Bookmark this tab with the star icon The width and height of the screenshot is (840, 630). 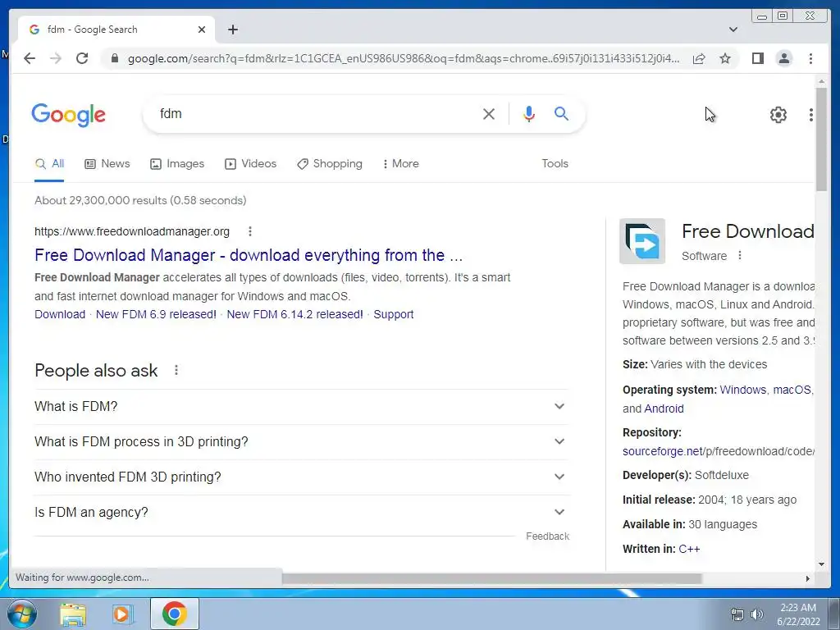point(725,58)
